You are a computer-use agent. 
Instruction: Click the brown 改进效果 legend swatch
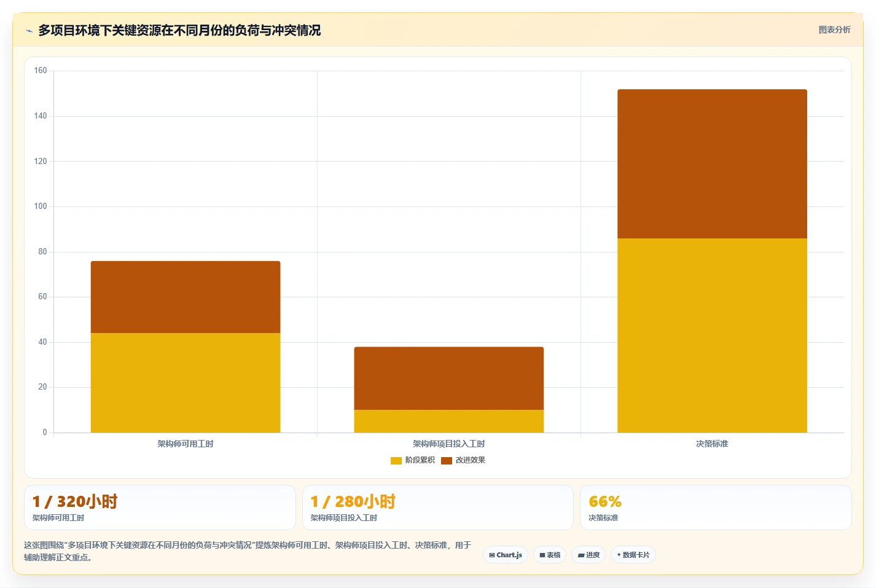point(447,461)
